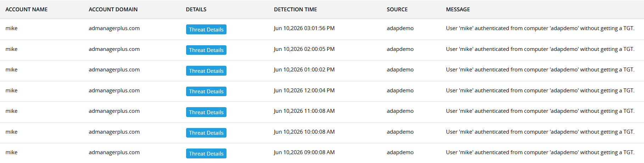Sort by the Account Name column header
The width and height of the screenshot is (644, 163).
(27, 10)
